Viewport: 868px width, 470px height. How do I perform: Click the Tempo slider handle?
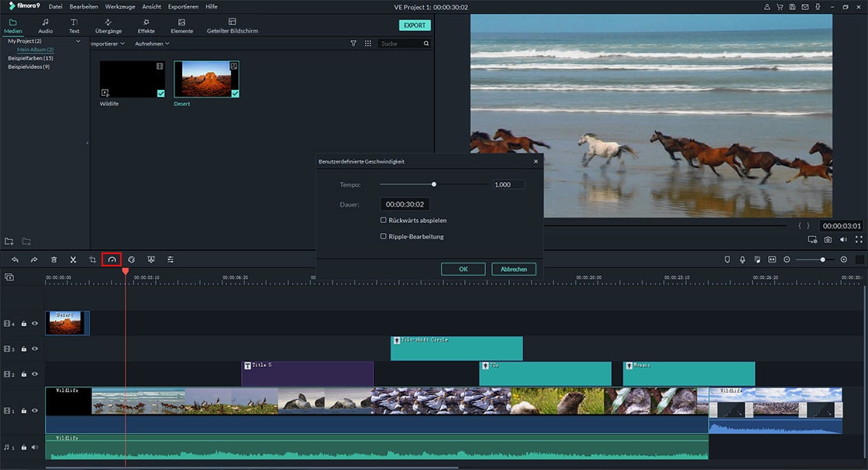pyautogui.click(x=434, y=184)
